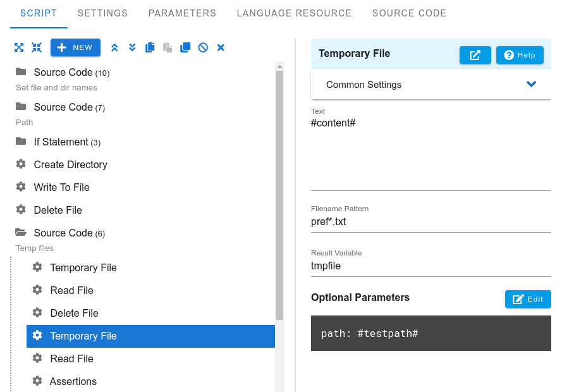The image size is (562, 392).
Task: Collapse the Source Code (6) folder
Action: 21,233
